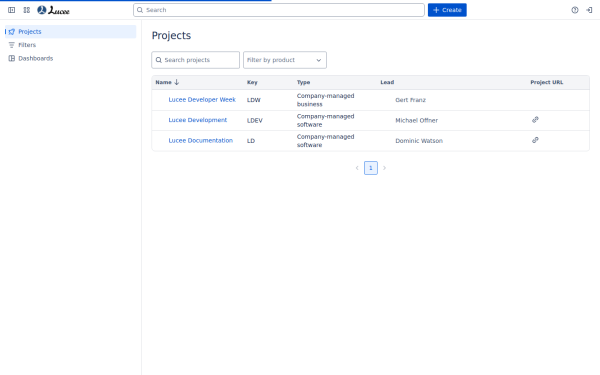Select Projects in the sidebar
This screenshot has width=600, height=375.
pos(70,31)
